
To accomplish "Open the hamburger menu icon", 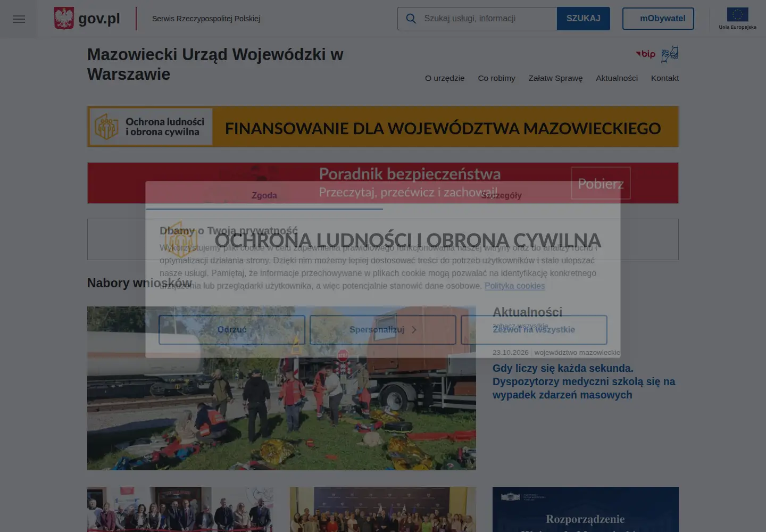I will pos(19,19).
